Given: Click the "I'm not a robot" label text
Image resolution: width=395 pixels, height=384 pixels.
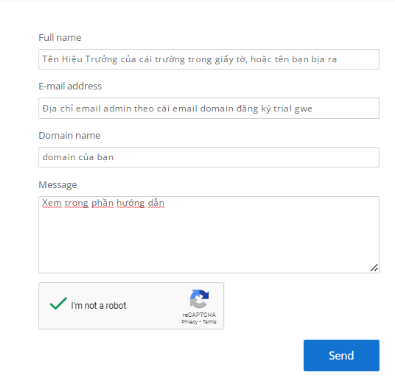Looking at the screenshot, I should 99,305.
